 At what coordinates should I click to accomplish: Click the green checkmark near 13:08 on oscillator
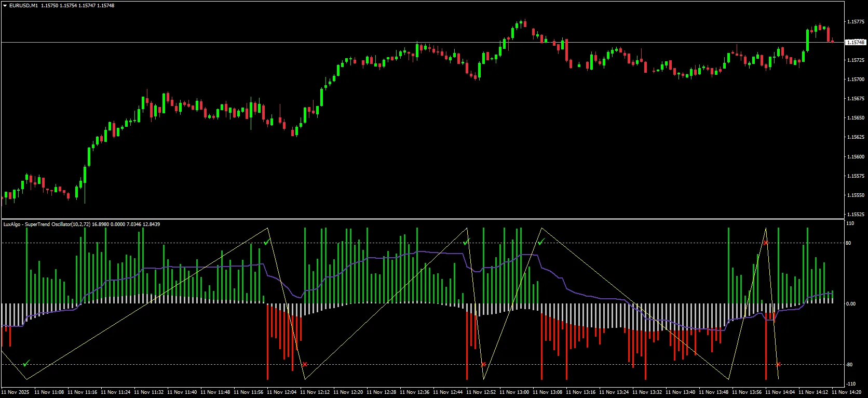(541, 242)
